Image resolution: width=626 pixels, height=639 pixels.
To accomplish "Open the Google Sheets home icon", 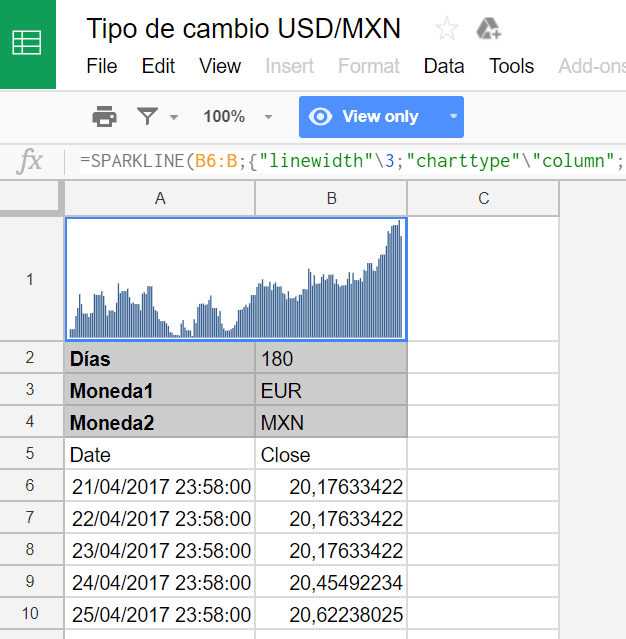I will [27, 43].
